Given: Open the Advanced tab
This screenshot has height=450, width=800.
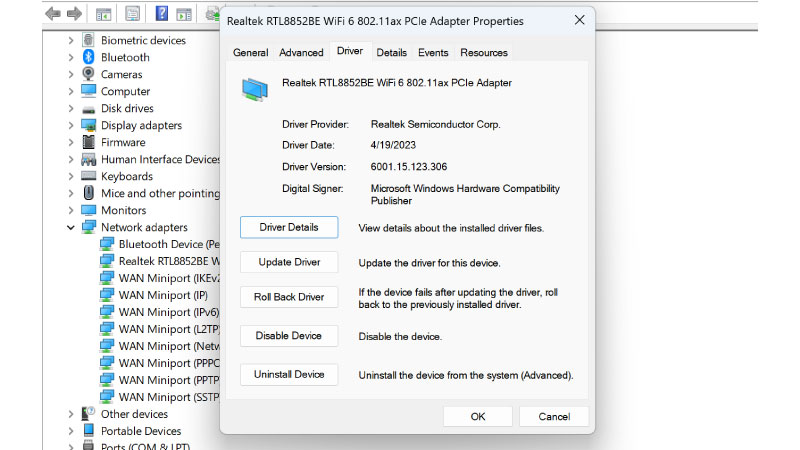Looking at the screenshot, I should point(301,53).
